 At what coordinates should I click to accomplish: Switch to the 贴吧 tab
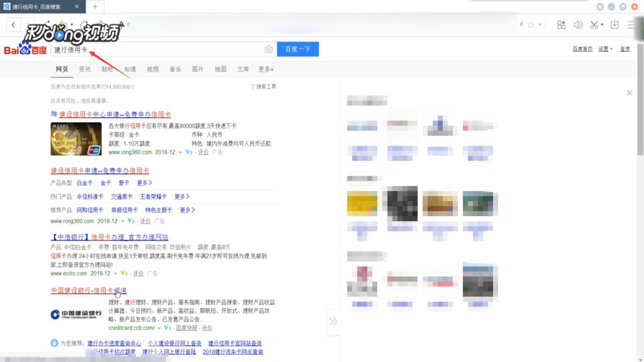click(107, 69)
